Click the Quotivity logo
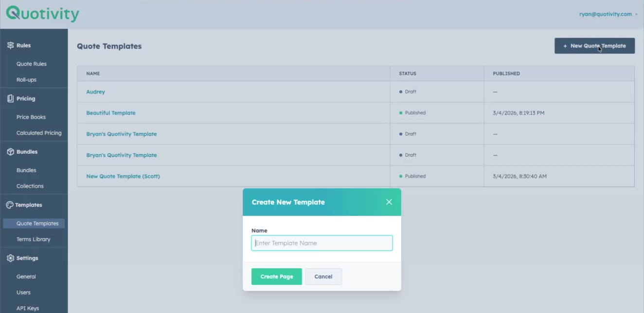The height and width of the screenshot is (313, 644). coord(42,14)
